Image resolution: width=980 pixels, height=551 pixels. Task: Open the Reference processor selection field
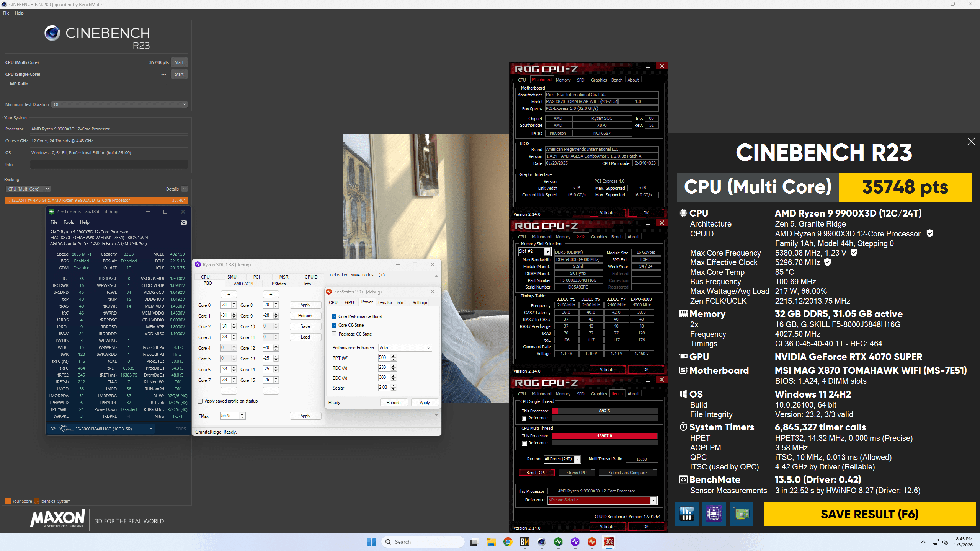coord(601,500)
